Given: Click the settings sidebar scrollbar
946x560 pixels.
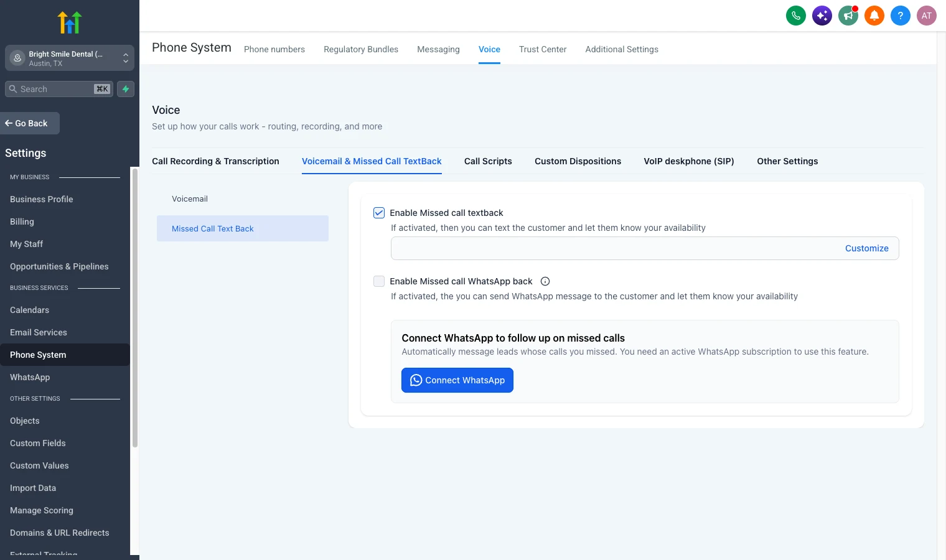Looking at the screenshot, I should coord(134,307).
